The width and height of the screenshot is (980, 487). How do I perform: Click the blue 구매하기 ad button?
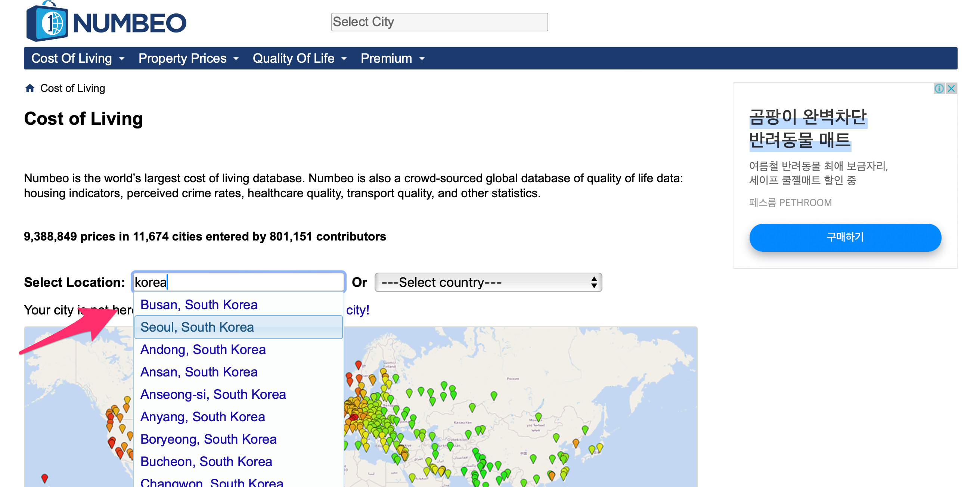click(x=845, y=238)
